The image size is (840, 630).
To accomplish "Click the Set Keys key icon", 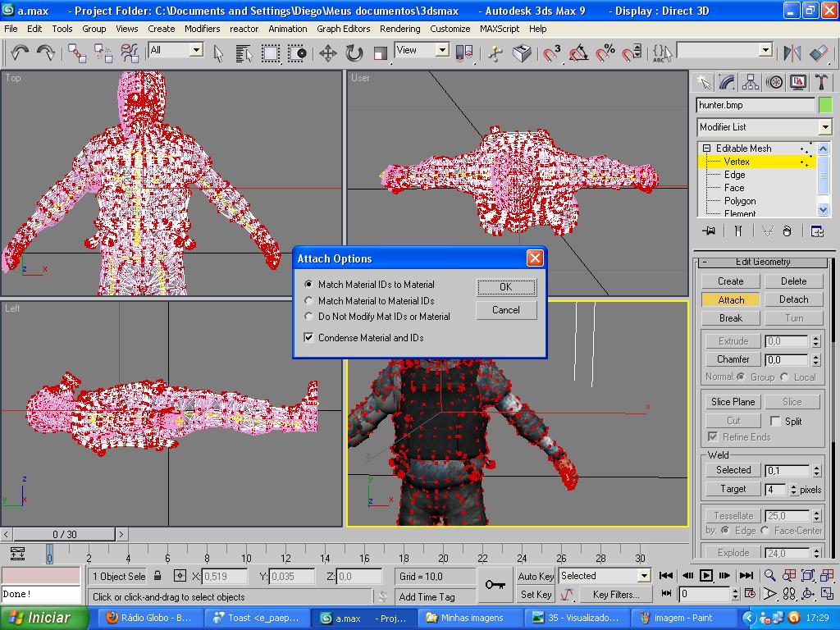I will pos(495,584).
